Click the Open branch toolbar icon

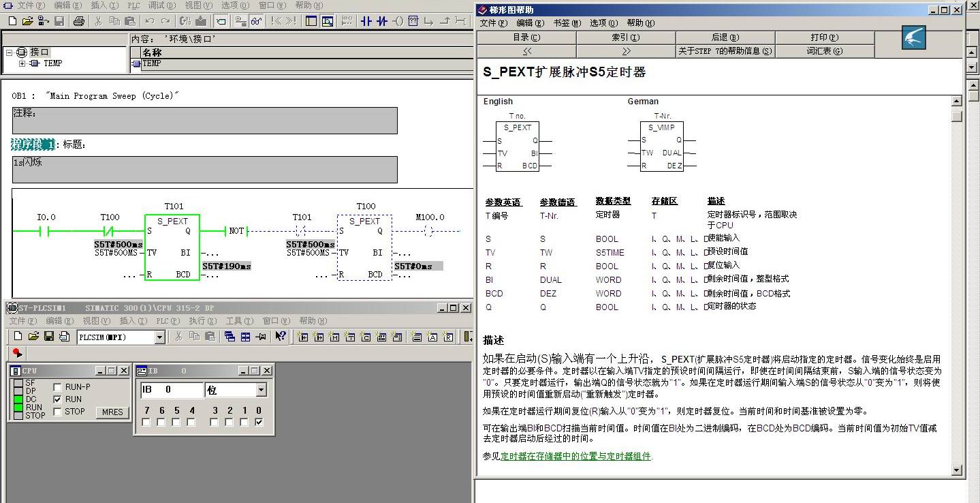429,21
